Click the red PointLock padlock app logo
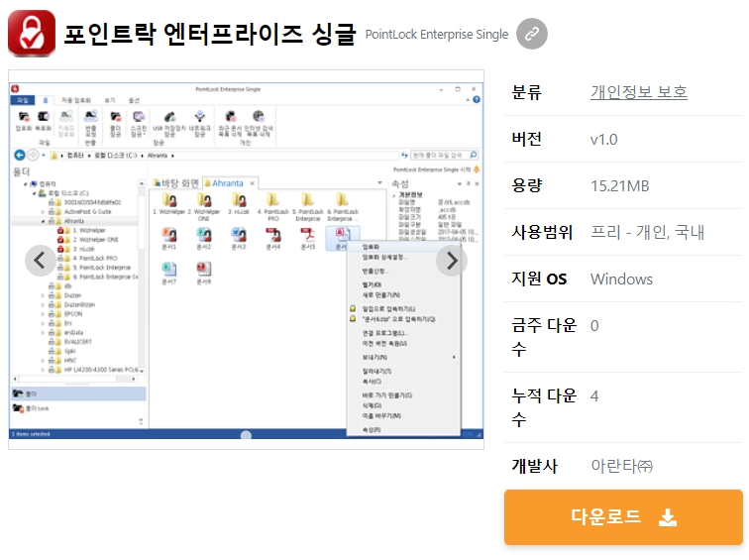749x560 pixels. coord(32,34)
